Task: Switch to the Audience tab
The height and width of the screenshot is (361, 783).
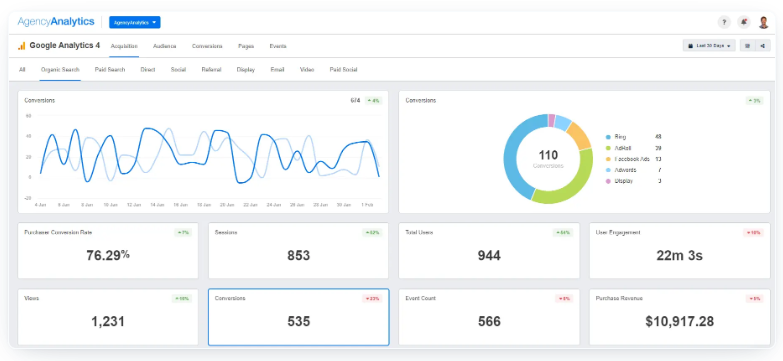Action: click(x=164, y=46)
